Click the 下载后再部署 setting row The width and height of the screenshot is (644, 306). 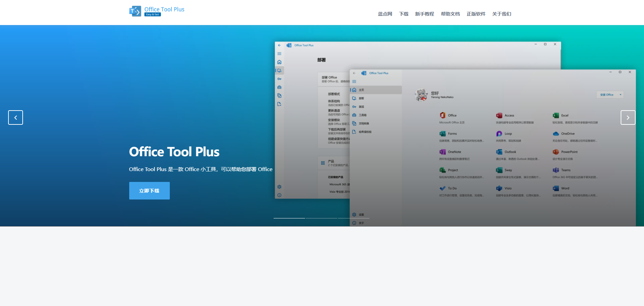coord(339,132)
